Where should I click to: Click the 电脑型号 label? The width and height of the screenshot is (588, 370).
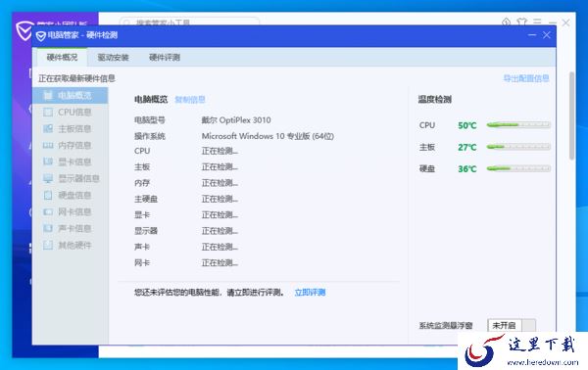coord(150,120)
